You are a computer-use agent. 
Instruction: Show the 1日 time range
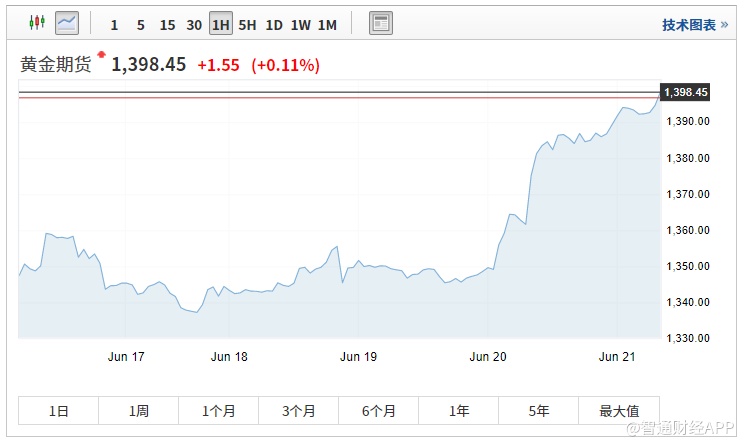tap(59, 410)
